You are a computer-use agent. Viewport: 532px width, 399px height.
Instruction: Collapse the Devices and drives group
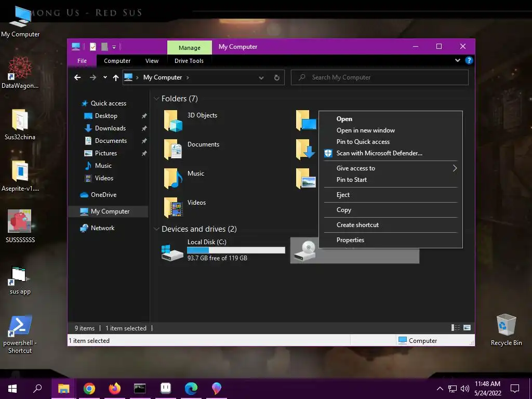pos(156,229)
